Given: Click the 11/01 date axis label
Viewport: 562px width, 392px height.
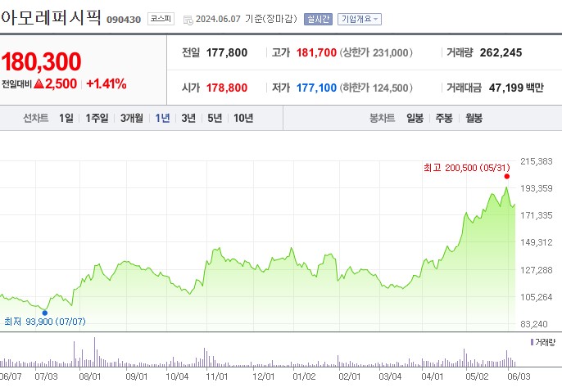Looking at the screenshot, I should 217,376.
